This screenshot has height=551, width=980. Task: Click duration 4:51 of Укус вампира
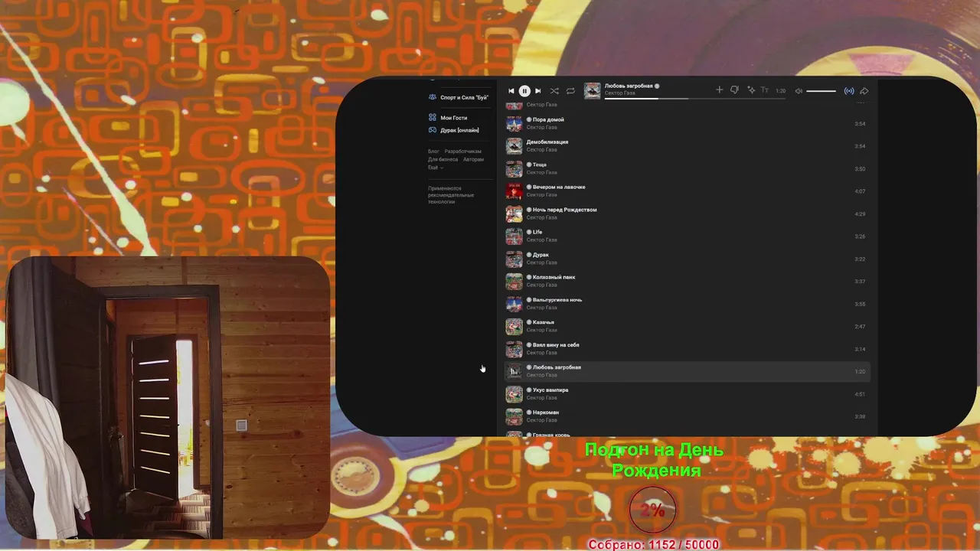(x=860, y=394)
